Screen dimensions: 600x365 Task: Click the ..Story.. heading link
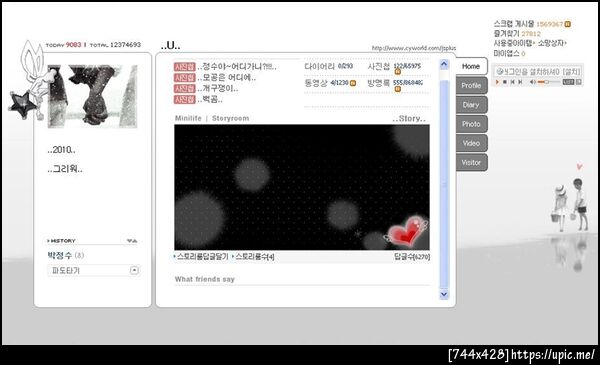(x=409, y=118)
